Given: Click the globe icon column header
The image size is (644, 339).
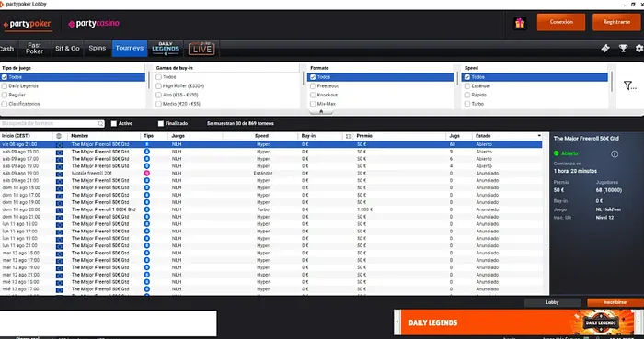Looking at the screenshot, I should (59, 136).
